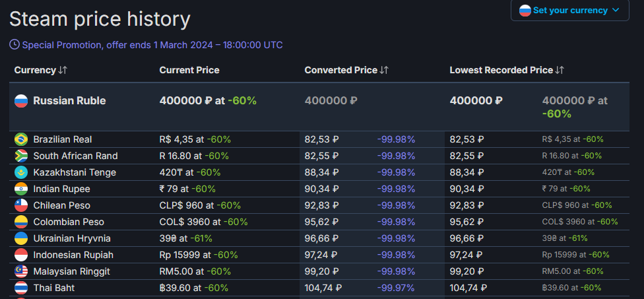Select the Indonesian Rupiah row name

pos(73,255)
